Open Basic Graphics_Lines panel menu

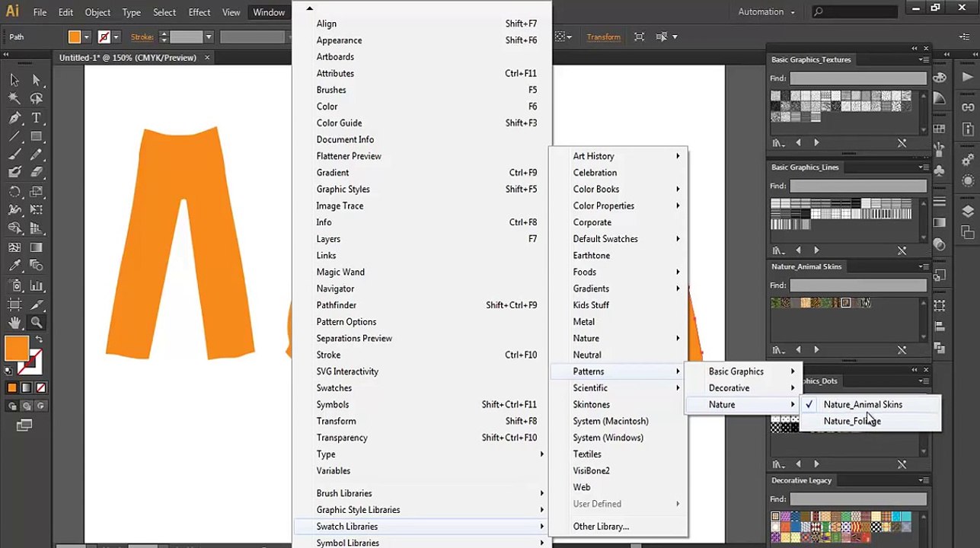point(923,167)
